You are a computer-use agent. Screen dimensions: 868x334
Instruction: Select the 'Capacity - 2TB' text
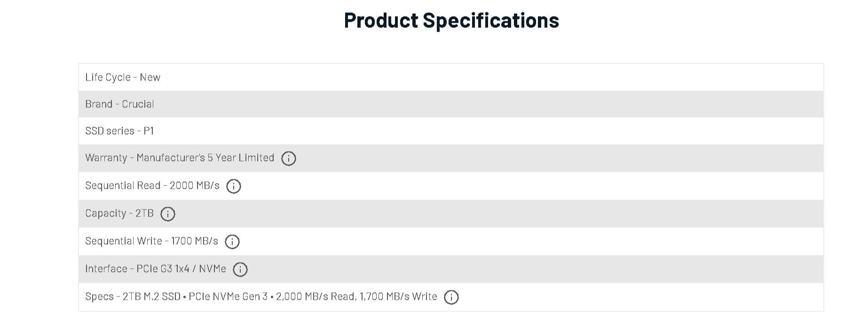pos(119,214)
